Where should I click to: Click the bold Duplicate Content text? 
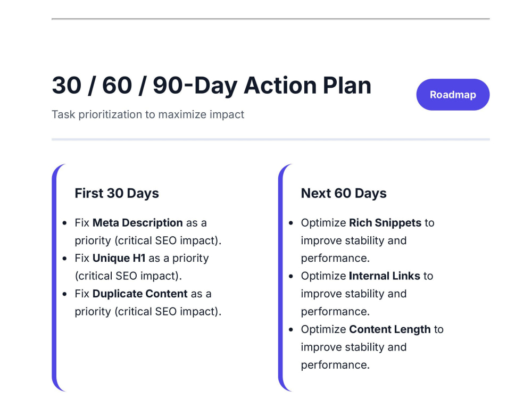[x=140, y=294]
